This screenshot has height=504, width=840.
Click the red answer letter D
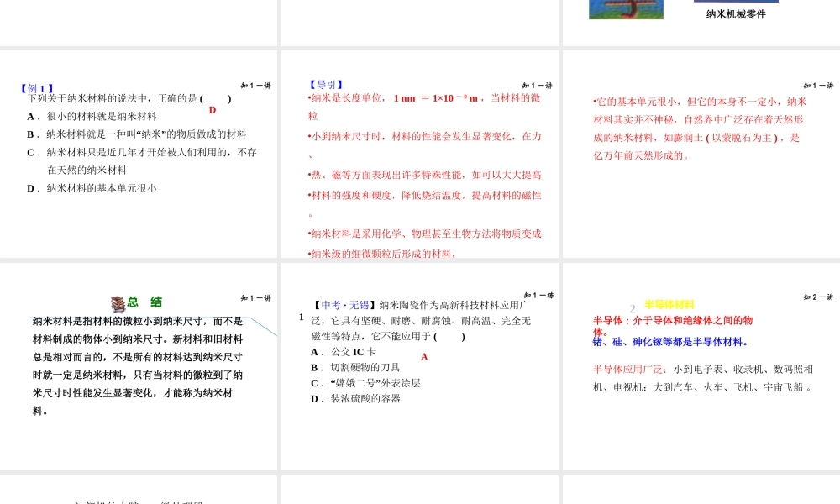pos(213,110)
